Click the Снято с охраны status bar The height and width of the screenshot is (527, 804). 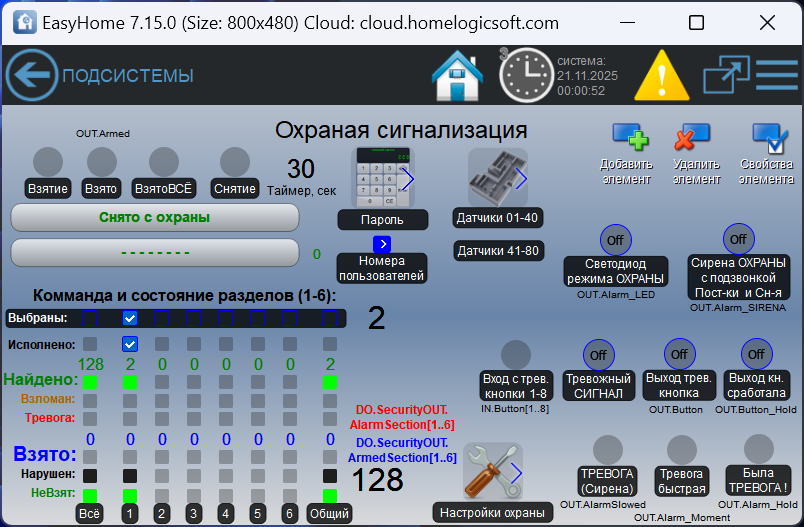point(155,217)
